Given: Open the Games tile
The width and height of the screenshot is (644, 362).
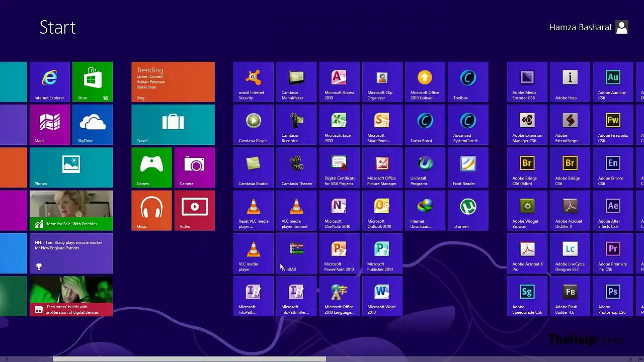Looking at the screenshot, I should [x=151, y=167].
